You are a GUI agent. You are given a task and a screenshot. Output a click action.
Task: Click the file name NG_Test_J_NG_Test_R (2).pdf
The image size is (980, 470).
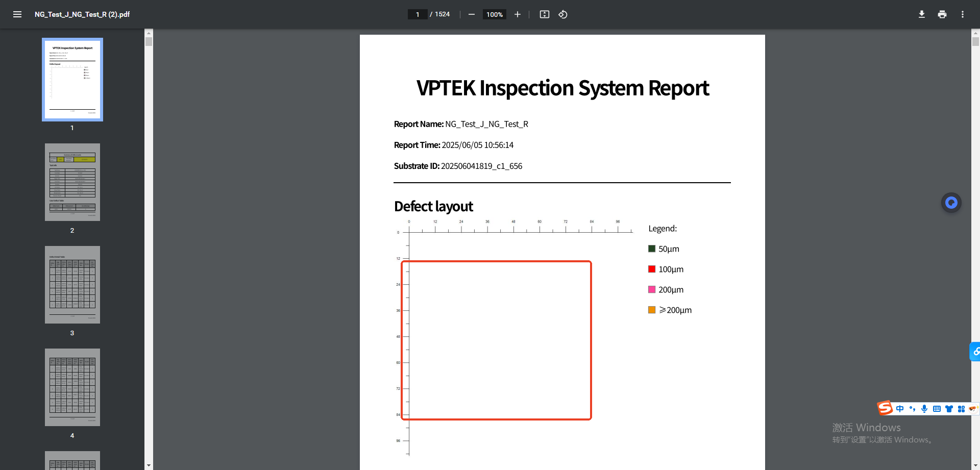[x=82, y=14]
